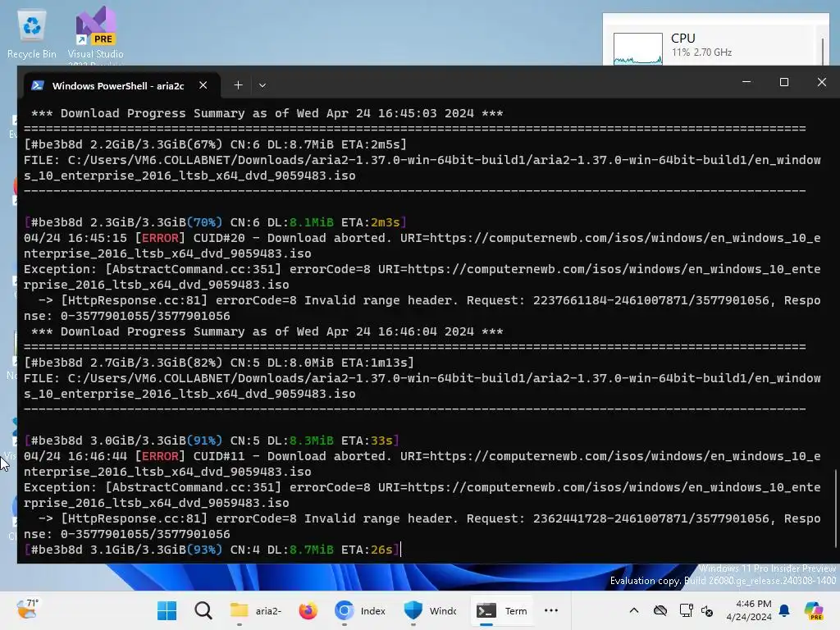
Task: Minimize the Terminal window
Action: pos(746,82)
